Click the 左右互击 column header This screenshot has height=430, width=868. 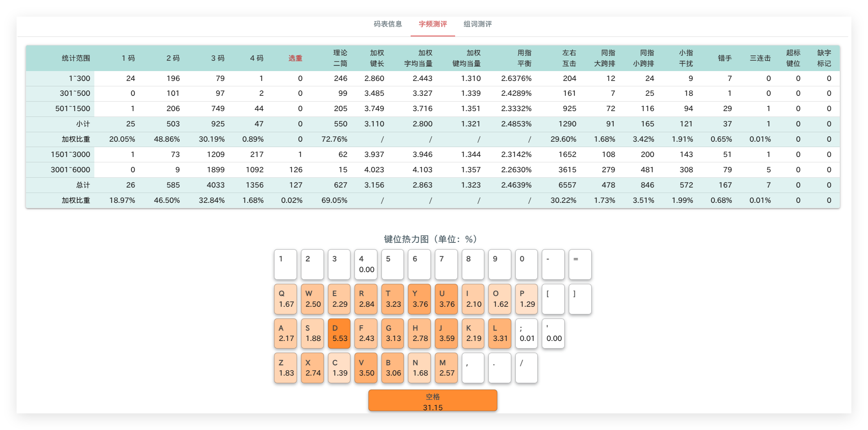pos(569,58)
